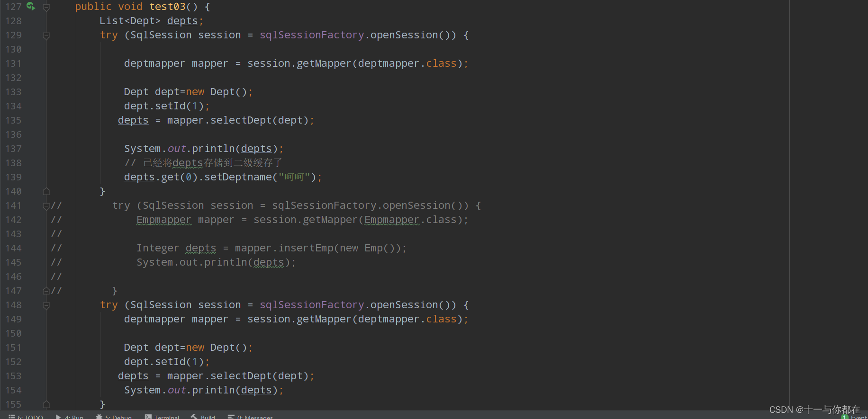Click selectDept call on line 135

pyautogui.click(x=241, y=120)
